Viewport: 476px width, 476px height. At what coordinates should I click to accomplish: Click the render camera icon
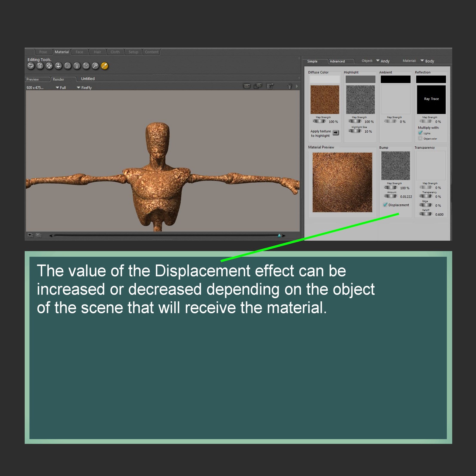pos(247,86)
